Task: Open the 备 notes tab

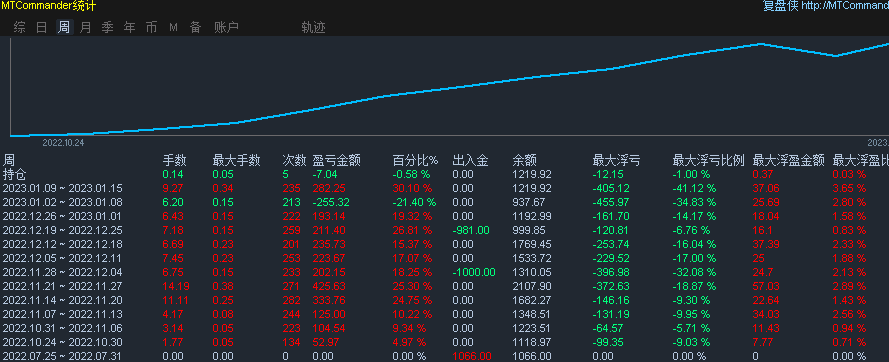Action: point(196,27)
